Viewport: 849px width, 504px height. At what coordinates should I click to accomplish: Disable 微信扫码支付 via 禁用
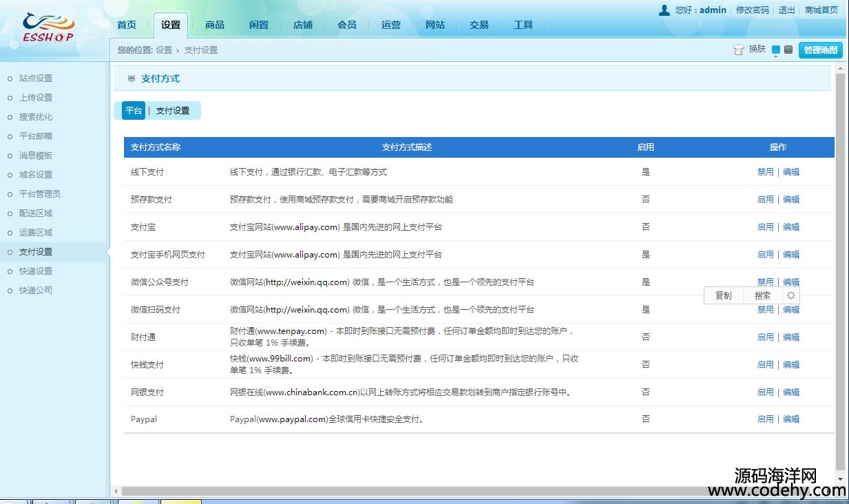(x=766, y=310)
